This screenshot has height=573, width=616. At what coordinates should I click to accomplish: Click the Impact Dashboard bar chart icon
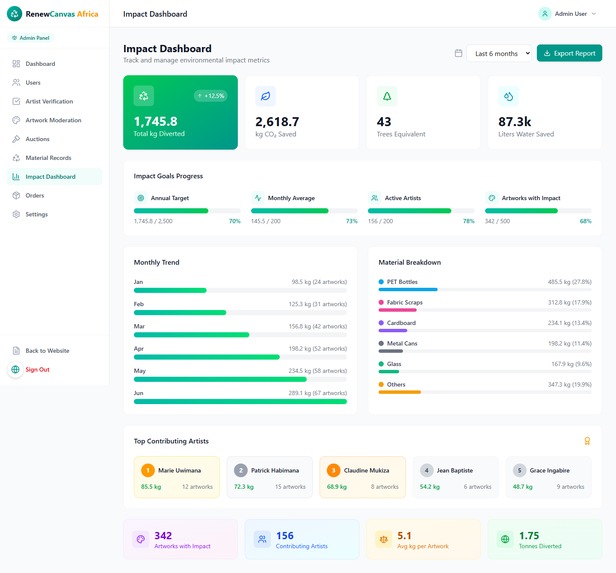(x=16, y=177)
